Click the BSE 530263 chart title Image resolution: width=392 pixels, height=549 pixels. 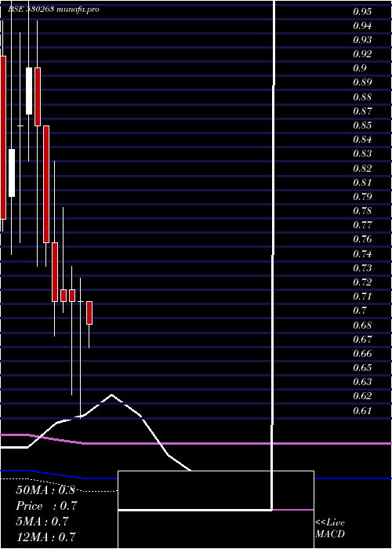pos(31,9)
